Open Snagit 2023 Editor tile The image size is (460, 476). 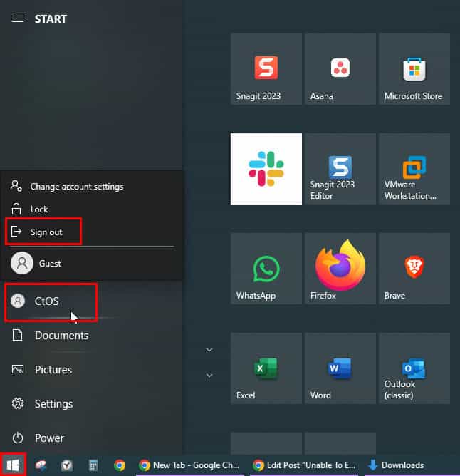340,169
